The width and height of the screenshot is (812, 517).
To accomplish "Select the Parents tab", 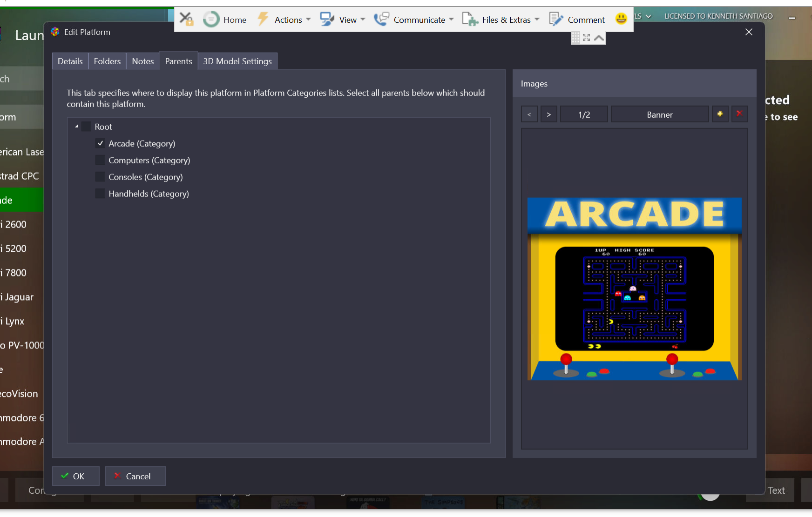I will click(178, 61).
